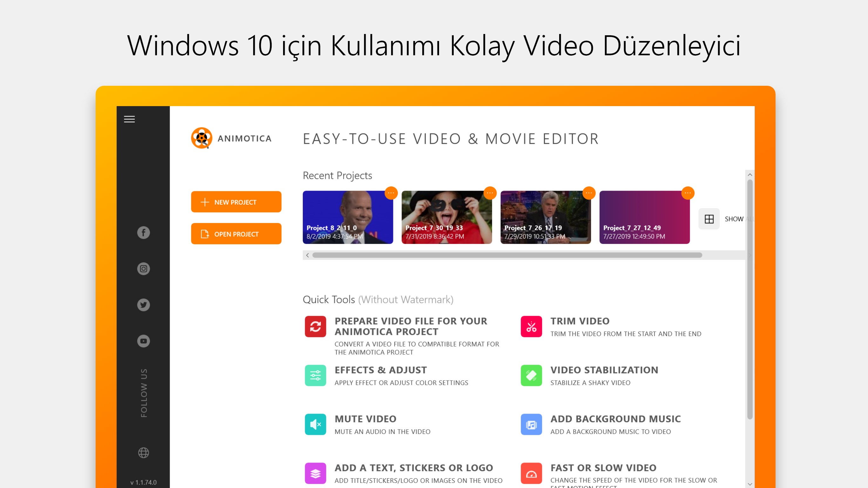Open options menu on Project_8_2_11_0
Screen dimensions: 868x488
[391, 193]
